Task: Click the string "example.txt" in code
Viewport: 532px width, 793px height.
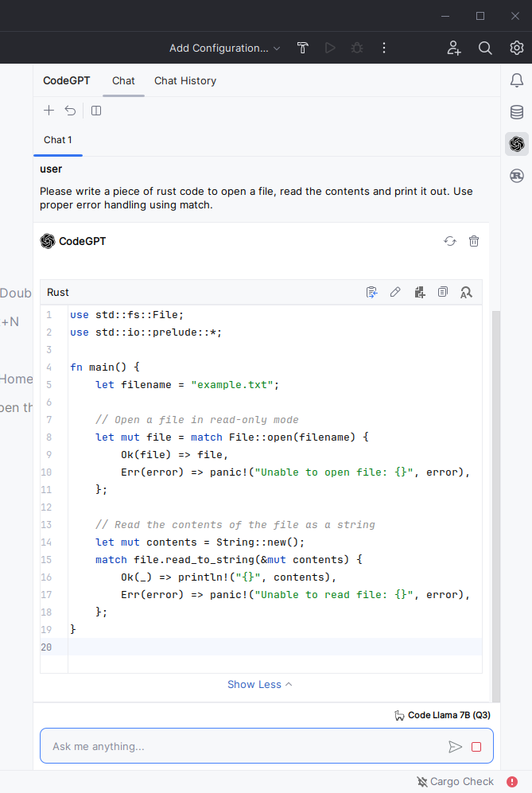Action: pos(232,385)
